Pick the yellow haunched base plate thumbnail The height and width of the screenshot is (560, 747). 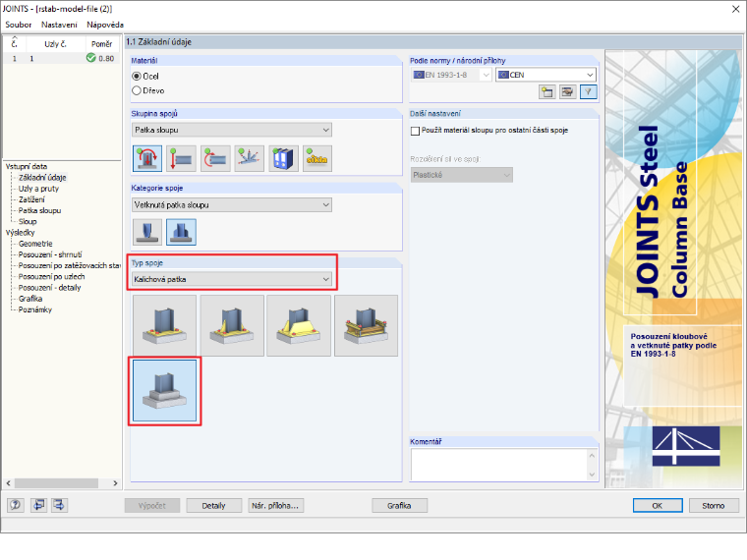tap(299, 325)
